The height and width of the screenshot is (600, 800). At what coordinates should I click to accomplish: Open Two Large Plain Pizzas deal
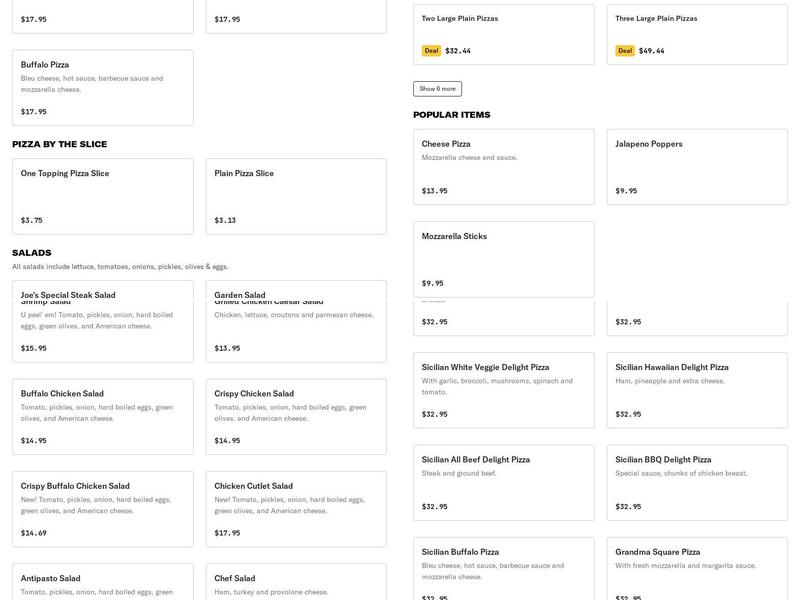(503, 32)
